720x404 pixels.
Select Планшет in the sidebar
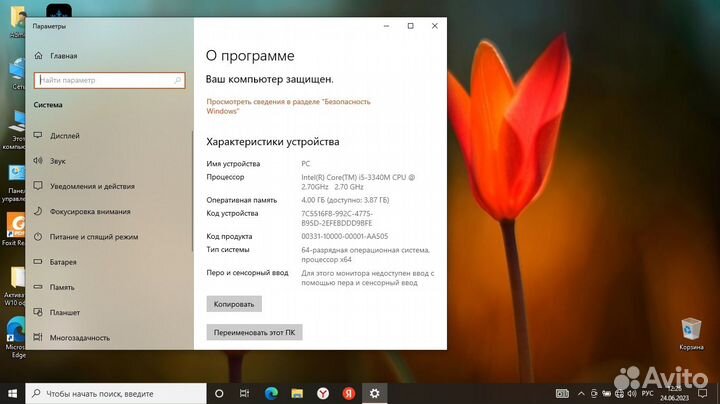[x=64, y=312]
